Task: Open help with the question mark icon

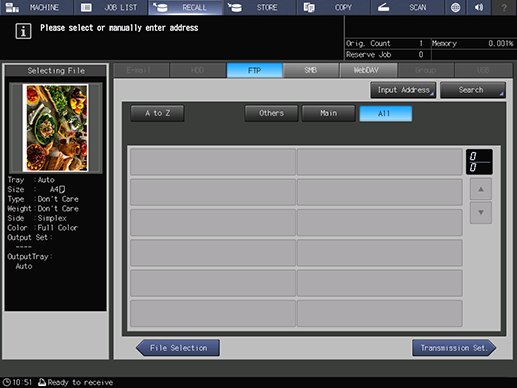Action: click(504, 7)
